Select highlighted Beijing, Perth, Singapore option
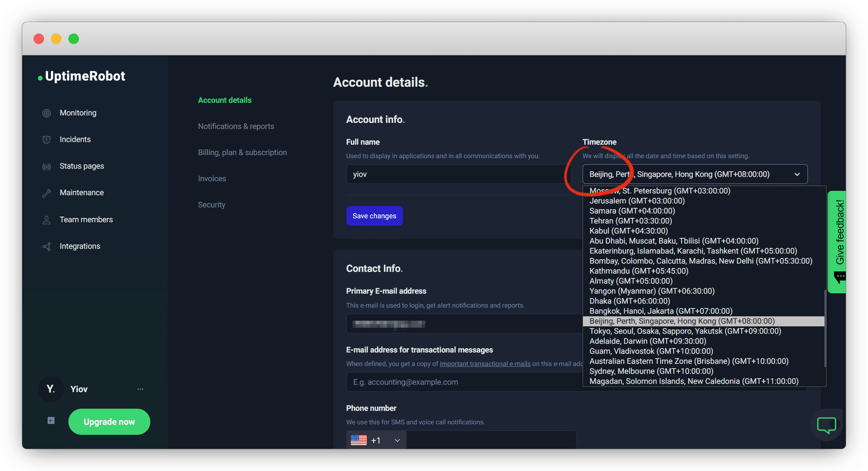 (703, 321)
